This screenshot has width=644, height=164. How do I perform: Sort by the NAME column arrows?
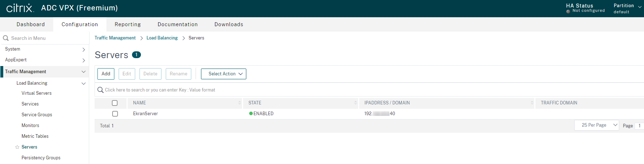pyautogui.click(x=239, y=103)
